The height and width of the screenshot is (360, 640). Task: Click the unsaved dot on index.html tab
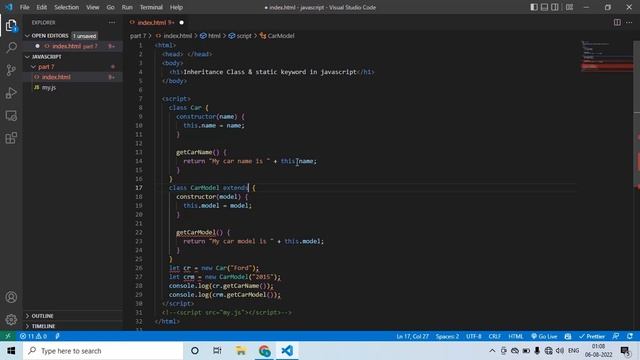point(181,22)
